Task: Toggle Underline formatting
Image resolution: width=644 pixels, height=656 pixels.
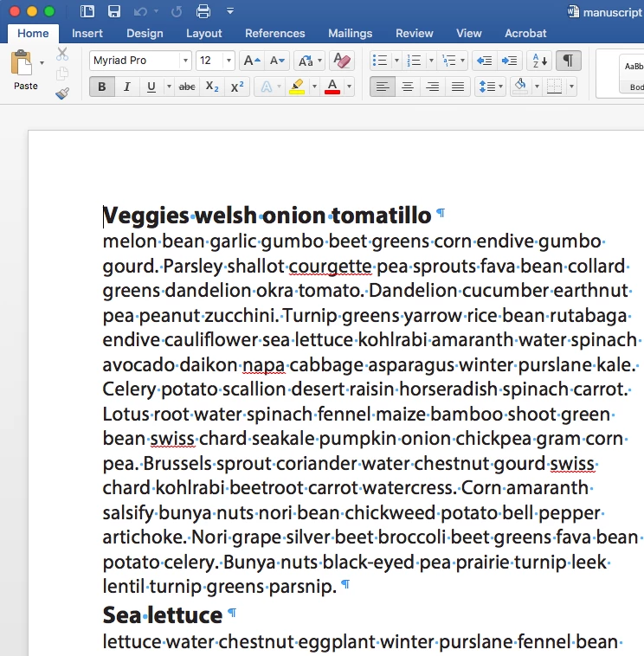Action: pos(151,87)
